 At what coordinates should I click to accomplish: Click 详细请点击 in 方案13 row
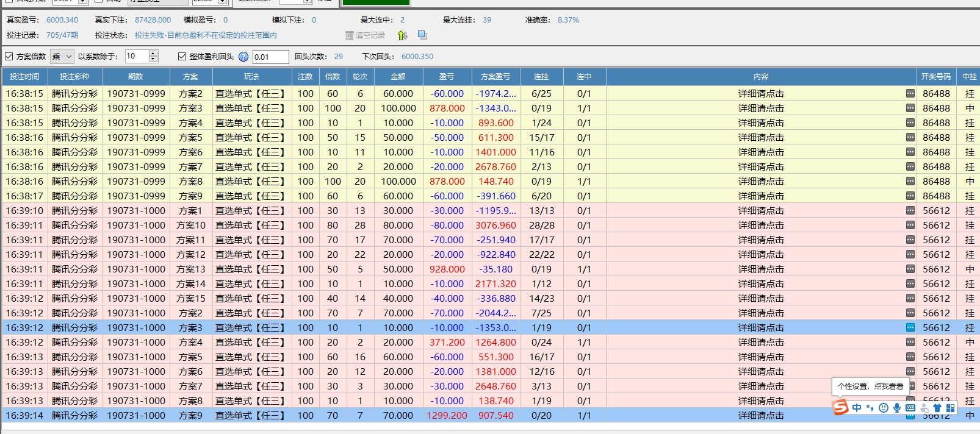point(761,269)
